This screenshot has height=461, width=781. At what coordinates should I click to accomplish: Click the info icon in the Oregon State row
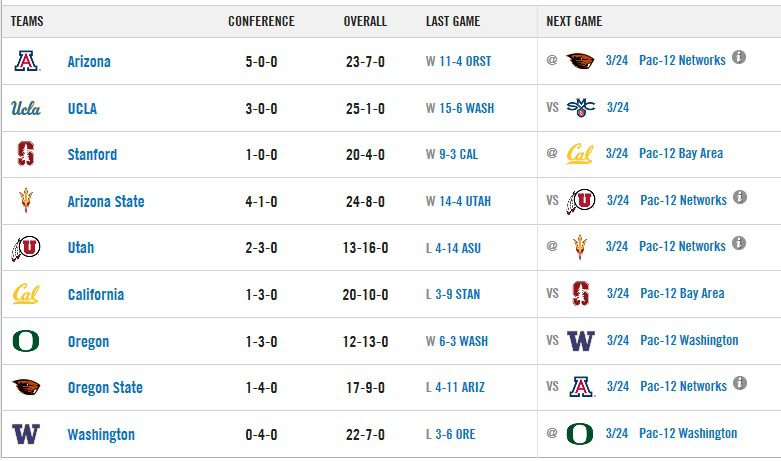(x=739, y=383)
